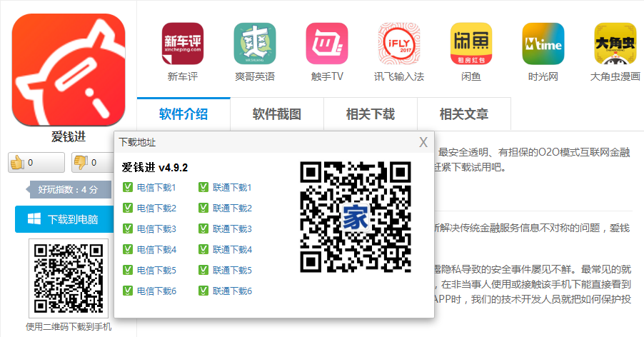Download via 电信下载5 link
The image size is (644, 337).
156,271
